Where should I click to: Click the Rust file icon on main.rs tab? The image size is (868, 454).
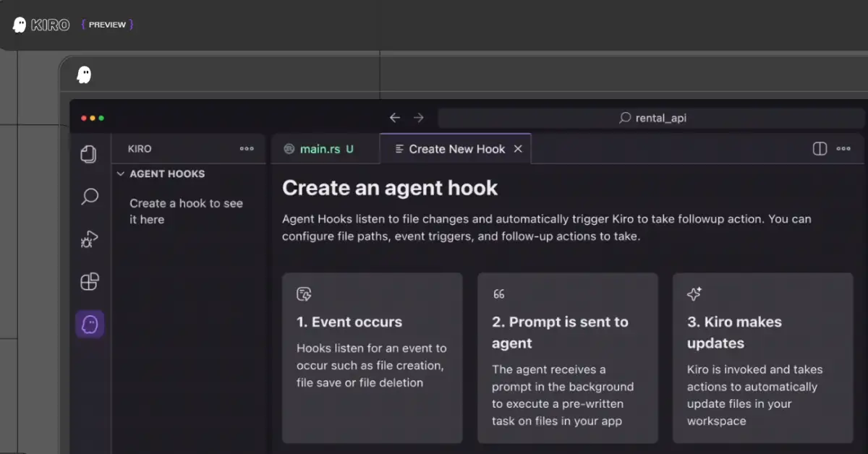pos(289,149)
